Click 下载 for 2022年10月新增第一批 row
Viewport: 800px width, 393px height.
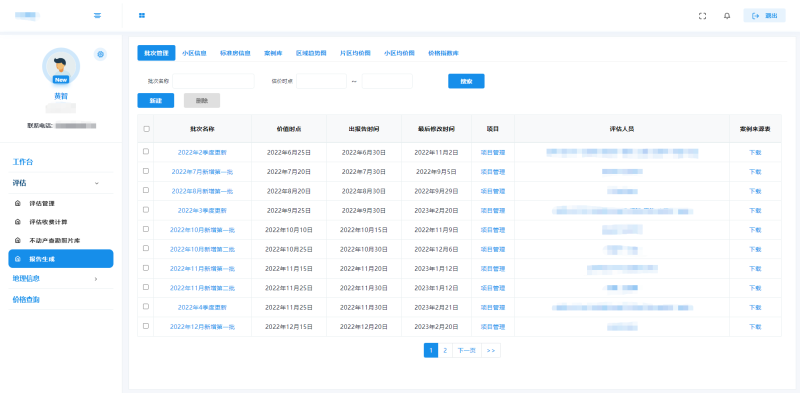tap(755, 230)
